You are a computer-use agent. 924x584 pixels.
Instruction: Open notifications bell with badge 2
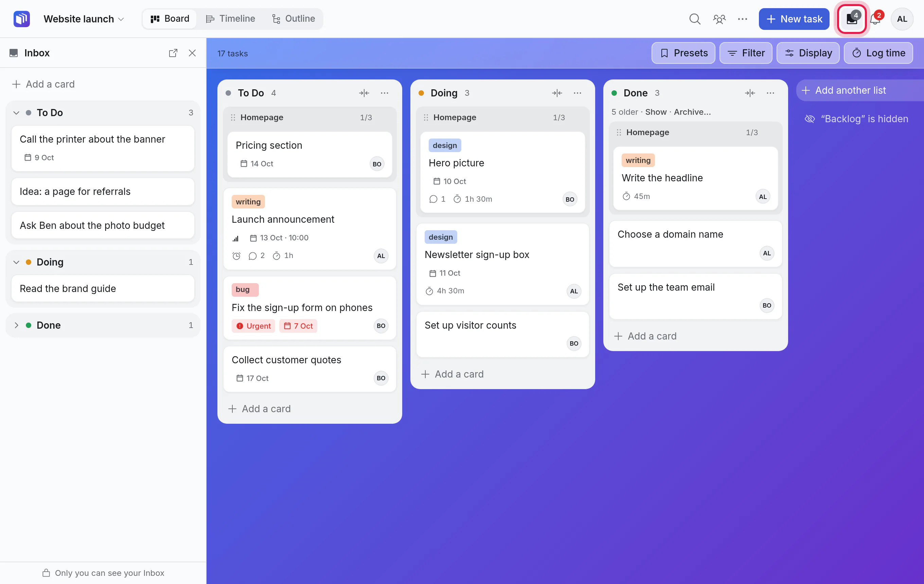[875, 19]
